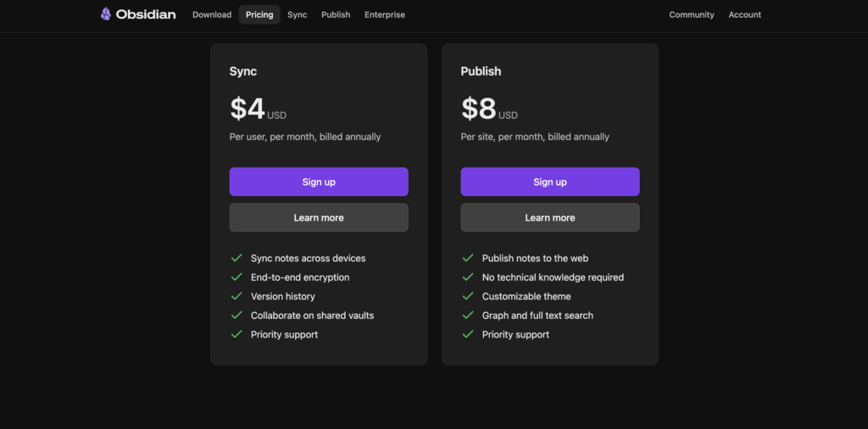Click the checkmark beside Sync notes across devices
This screenshot has height=429, width=868.
click(237, 258)
